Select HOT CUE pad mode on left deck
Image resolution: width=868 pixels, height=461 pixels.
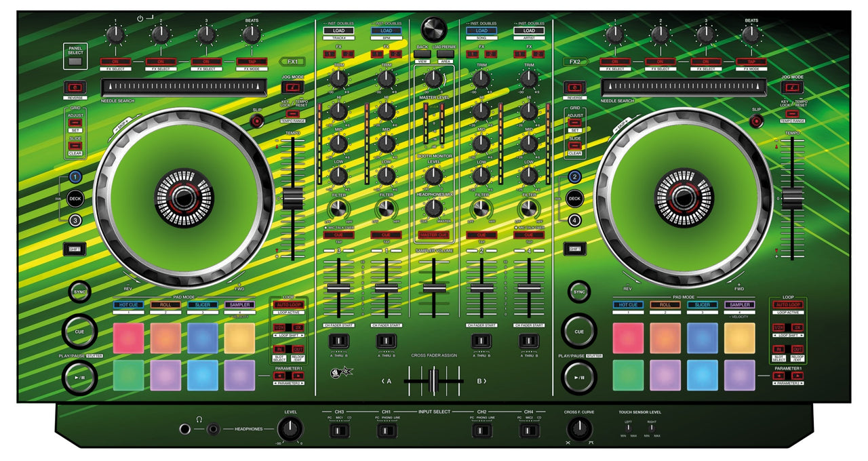(128, 305)
